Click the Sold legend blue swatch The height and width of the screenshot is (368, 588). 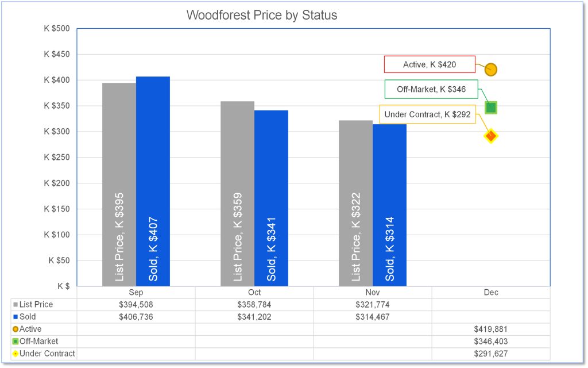16,317
